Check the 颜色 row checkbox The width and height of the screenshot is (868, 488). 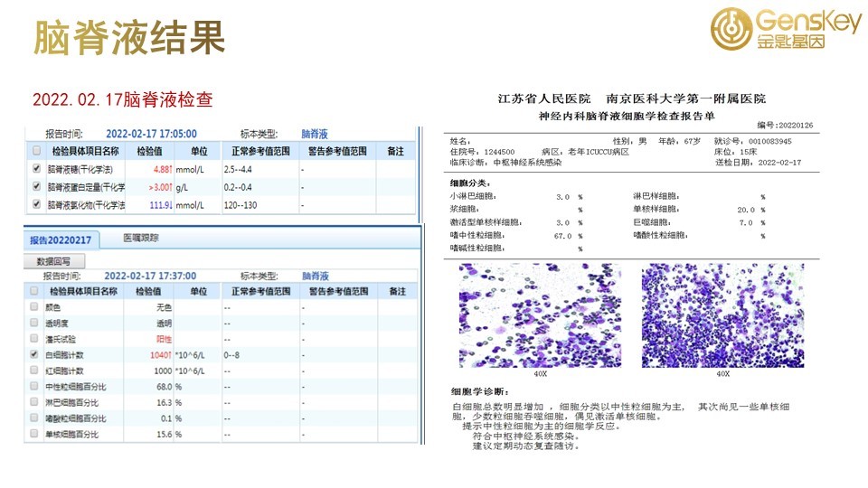tap(34, 306)
